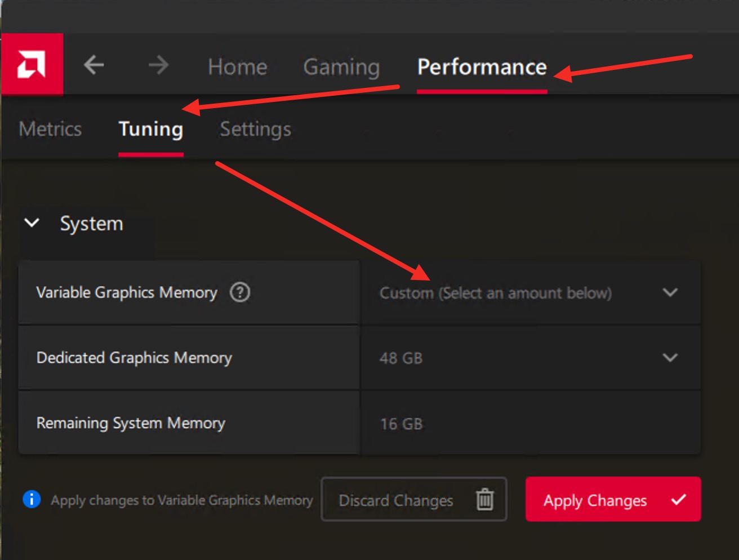Select the Tuning sub-tab
The height and width of the screenshot is (560, 739).
pos(151,129)
